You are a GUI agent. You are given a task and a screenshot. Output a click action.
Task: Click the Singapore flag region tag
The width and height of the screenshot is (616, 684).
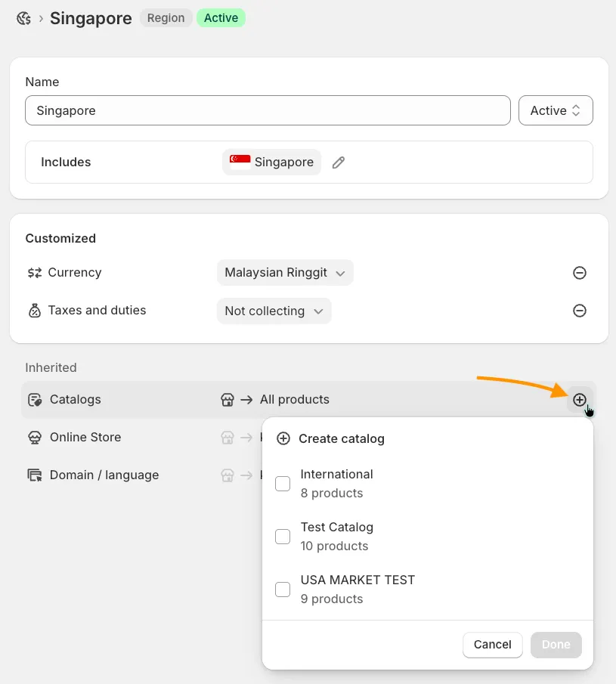click(x=272, y=162)
